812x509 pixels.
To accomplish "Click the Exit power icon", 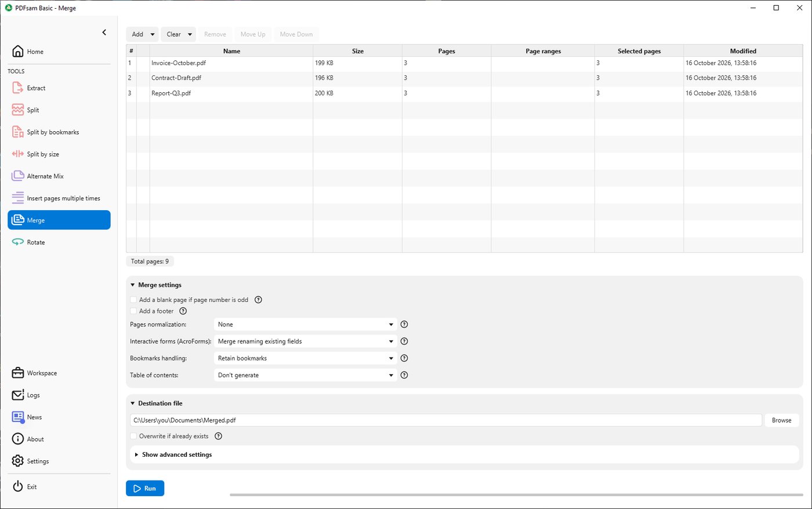I will click(x=18, y=486).
